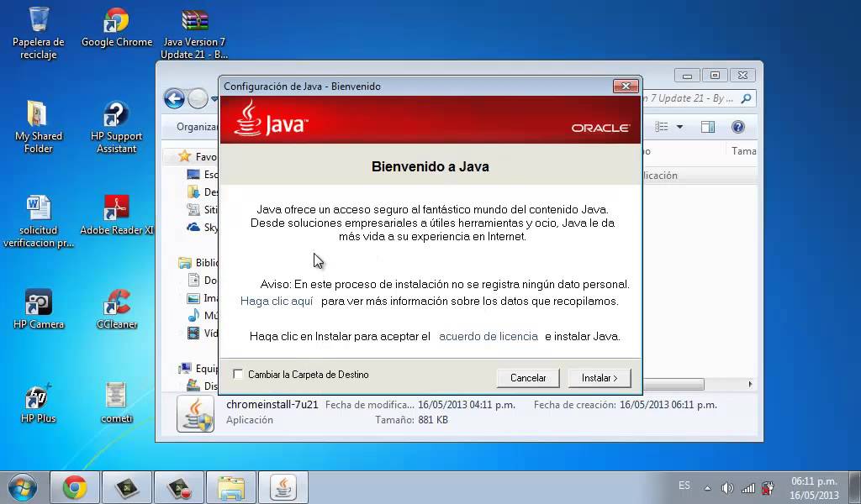Open the File Explorer taskbar button
Image resolution: width=861 pixels, height=504 pixels.
(231, 487)
